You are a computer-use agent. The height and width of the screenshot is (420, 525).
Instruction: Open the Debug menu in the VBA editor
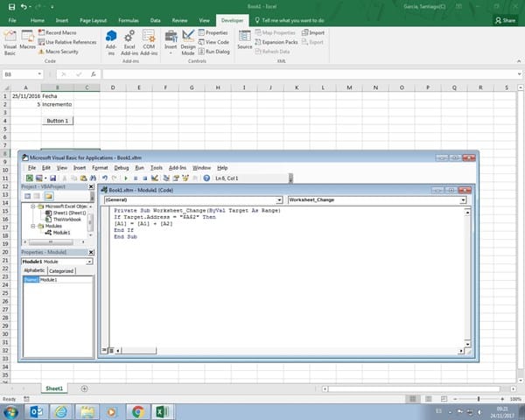pyautogui.click(x=122, y=167)
